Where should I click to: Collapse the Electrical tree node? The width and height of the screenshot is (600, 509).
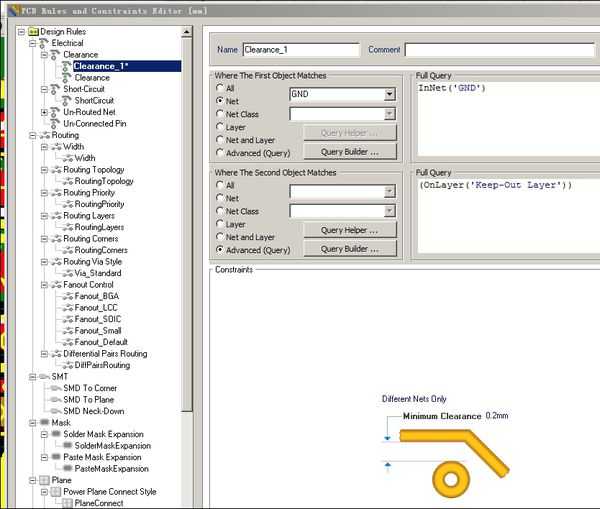click(33, 43)
